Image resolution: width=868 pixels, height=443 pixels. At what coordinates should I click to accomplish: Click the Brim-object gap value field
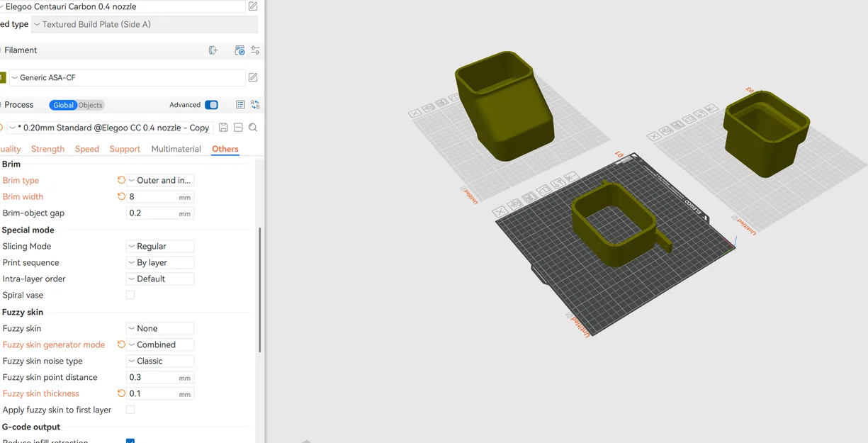[160, 213]
